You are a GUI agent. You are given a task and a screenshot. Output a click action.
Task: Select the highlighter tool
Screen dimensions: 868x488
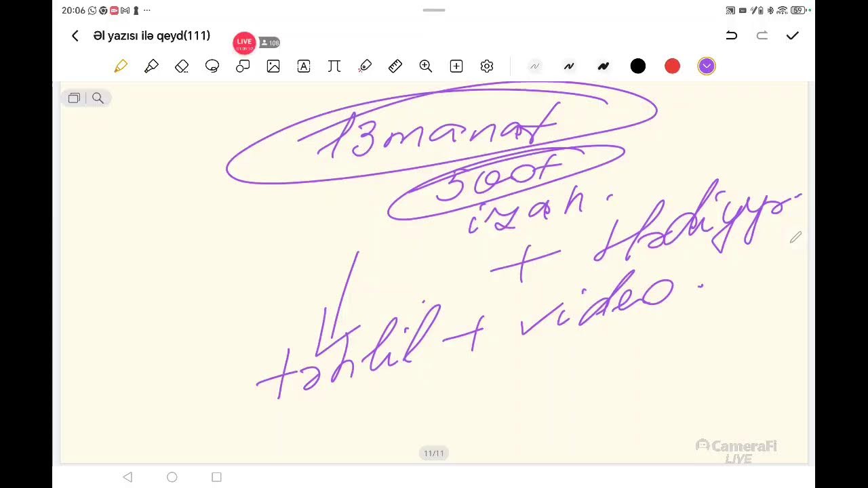(151, 66)
